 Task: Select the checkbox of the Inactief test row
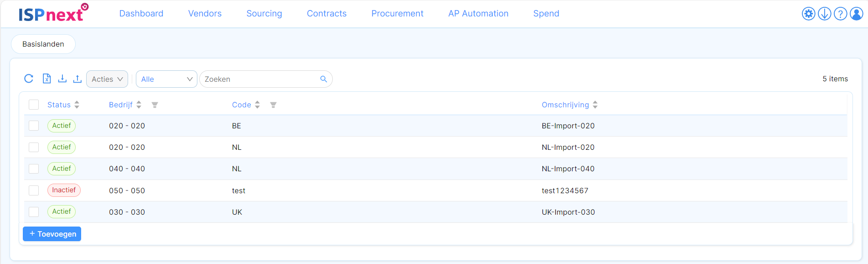coord(34,190)
